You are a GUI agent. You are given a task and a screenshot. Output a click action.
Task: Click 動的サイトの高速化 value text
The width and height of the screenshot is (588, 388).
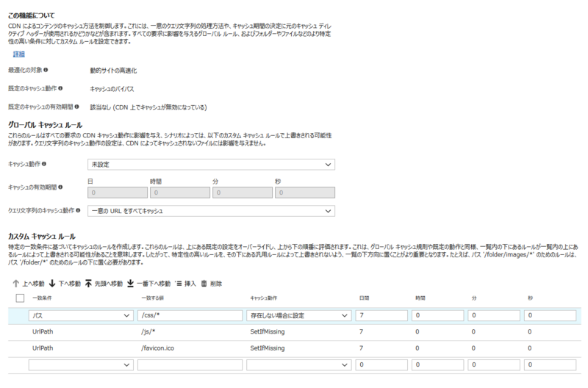[113, 71]
